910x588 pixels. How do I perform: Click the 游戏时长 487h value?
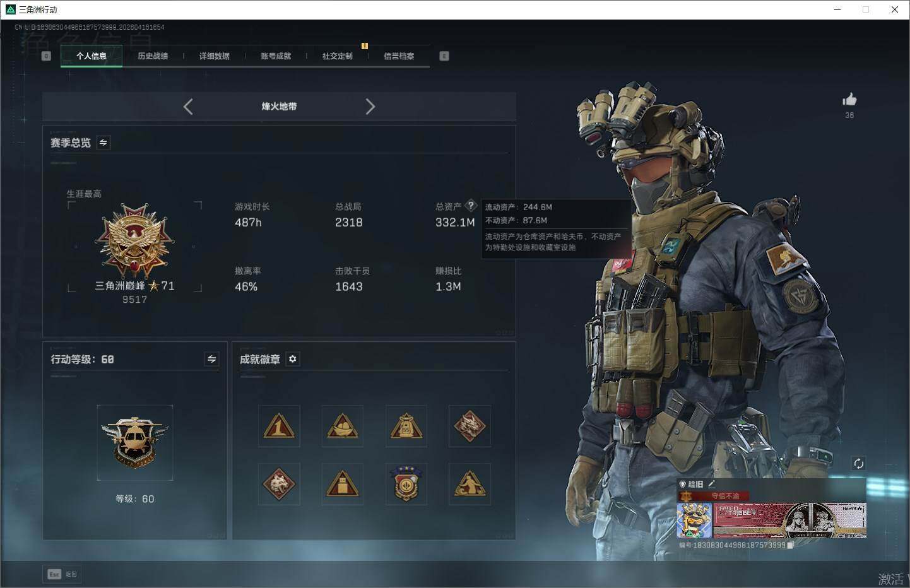tap(248, 223)
